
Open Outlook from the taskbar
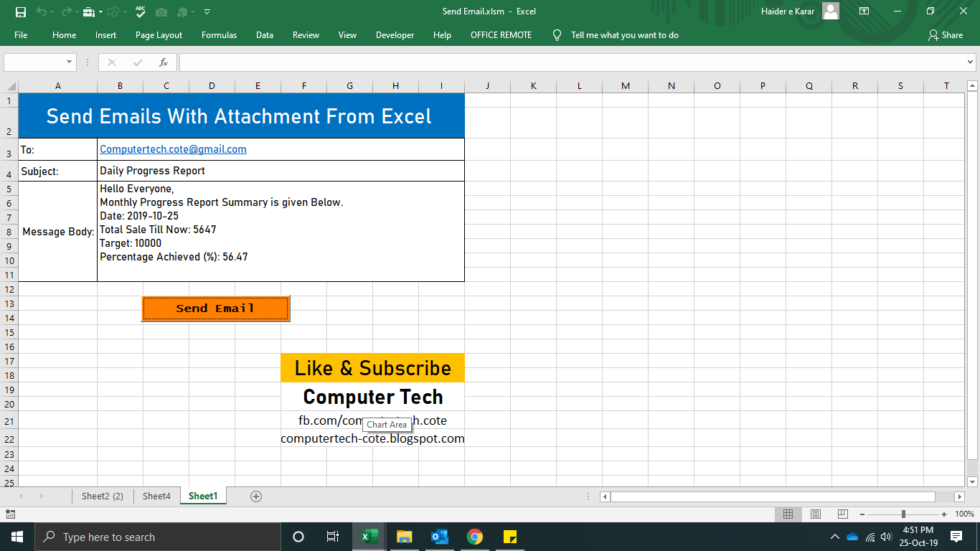pyautogui.click(x=438, y=536)
